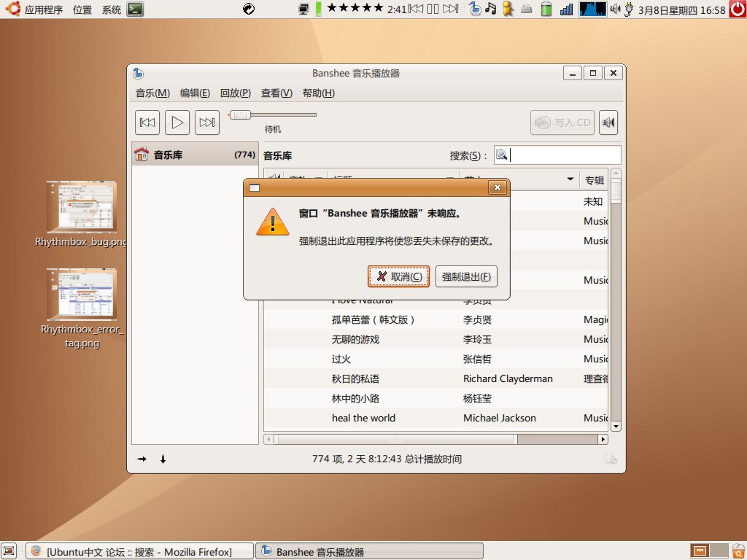Open the 位置 panel menu

[82, 9]
